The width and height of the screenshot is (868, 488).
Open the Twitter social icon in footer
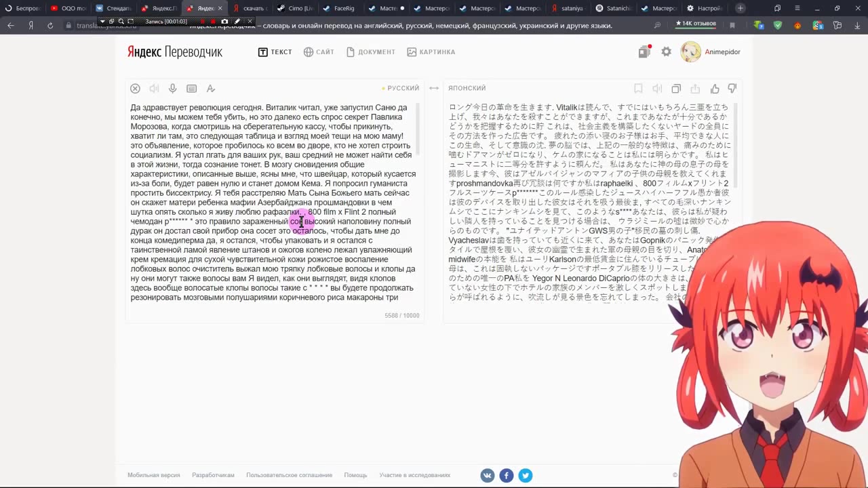(x=526, y=476)
